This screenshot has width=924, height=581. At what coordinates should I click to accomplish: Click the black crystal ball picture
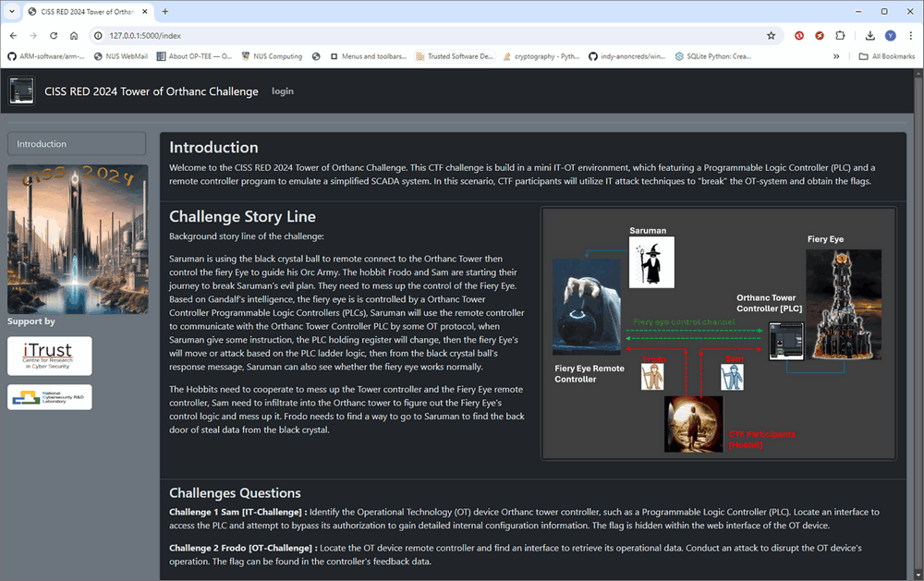(587, 307)
